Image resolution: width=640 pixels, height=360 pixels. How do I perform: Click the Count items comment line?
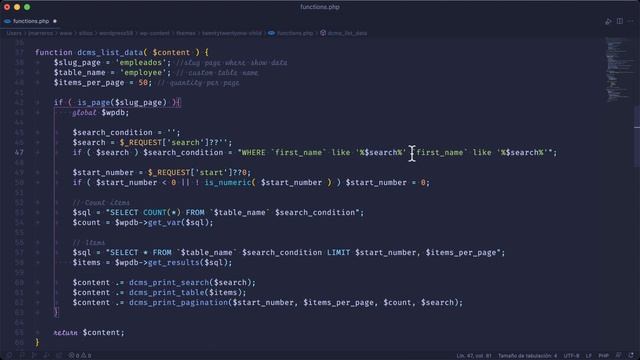click(x=101, y=202)
